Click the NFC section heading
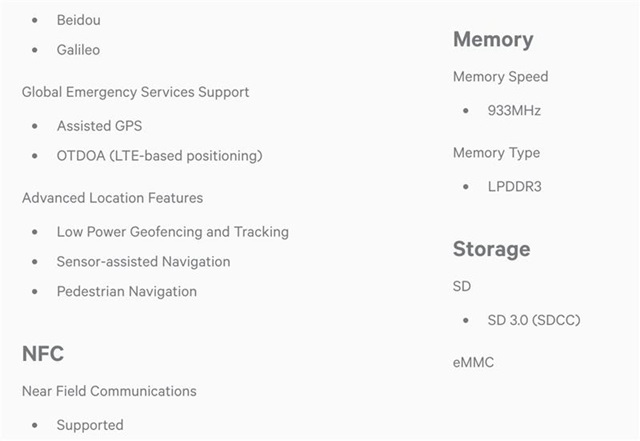The height and width of the screenshot is (441, 640). click(43, 353)
